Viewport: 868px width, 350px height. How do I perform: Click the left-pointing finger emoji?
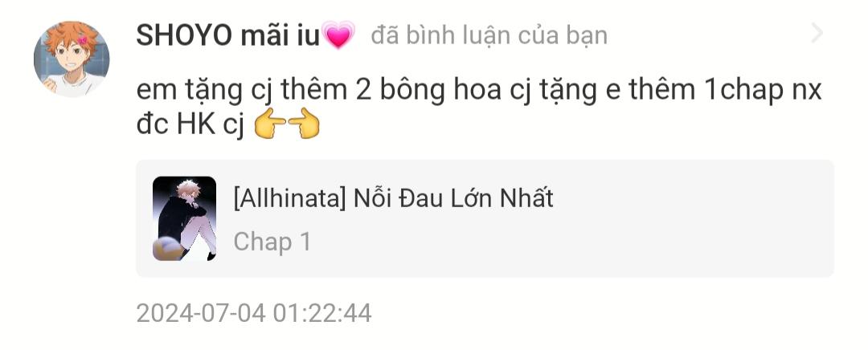[x=304, y=124]
